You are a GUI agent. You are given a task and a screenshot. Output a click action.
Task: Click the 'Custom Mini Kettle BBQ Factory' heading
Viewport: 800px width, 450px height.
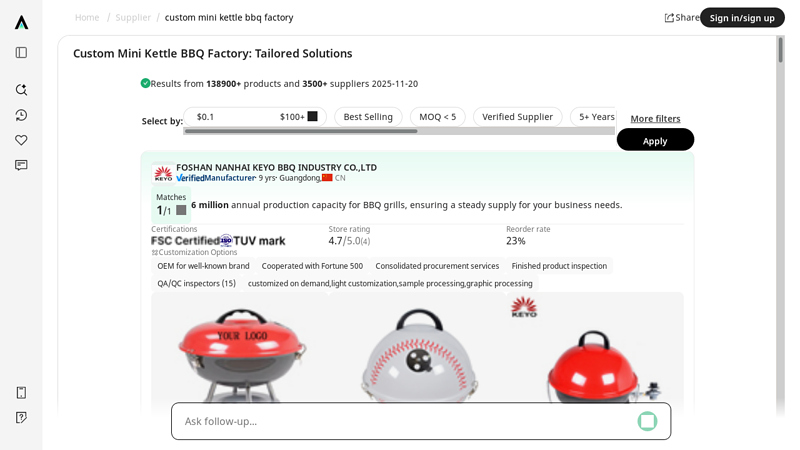tap(213, 54)
